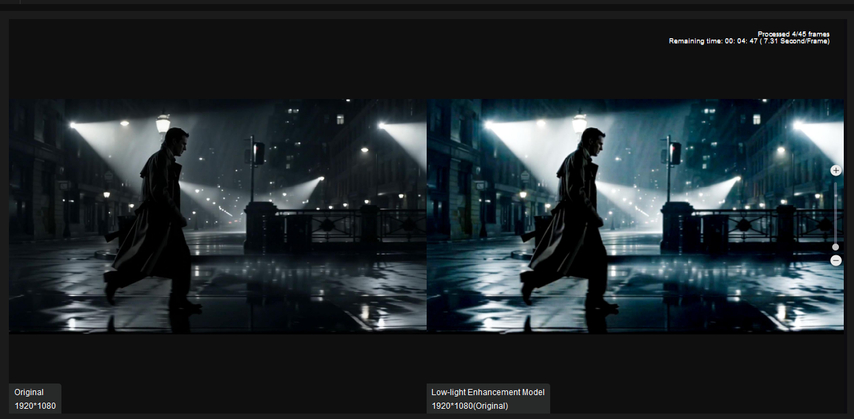Select the 'Processed 4/45 frames' status text

pyautogui.click(x=794, y=34)
